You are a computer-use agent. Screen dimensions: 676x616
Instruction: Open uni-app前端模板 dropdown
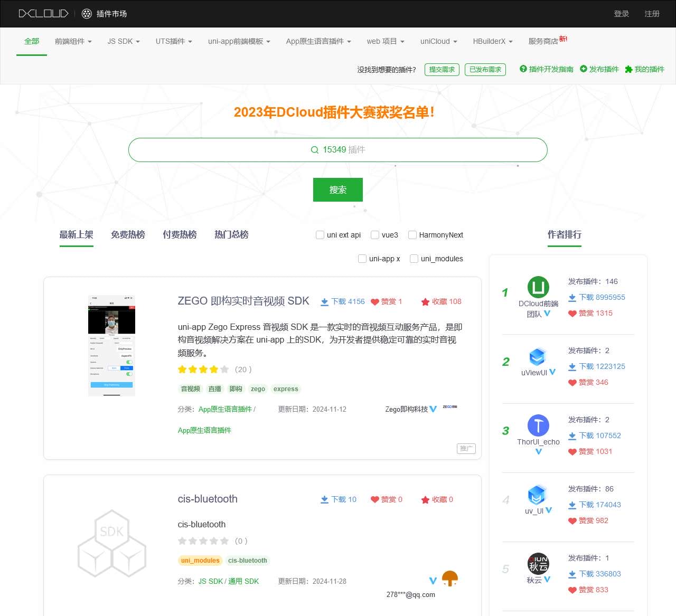pos(239,41)
